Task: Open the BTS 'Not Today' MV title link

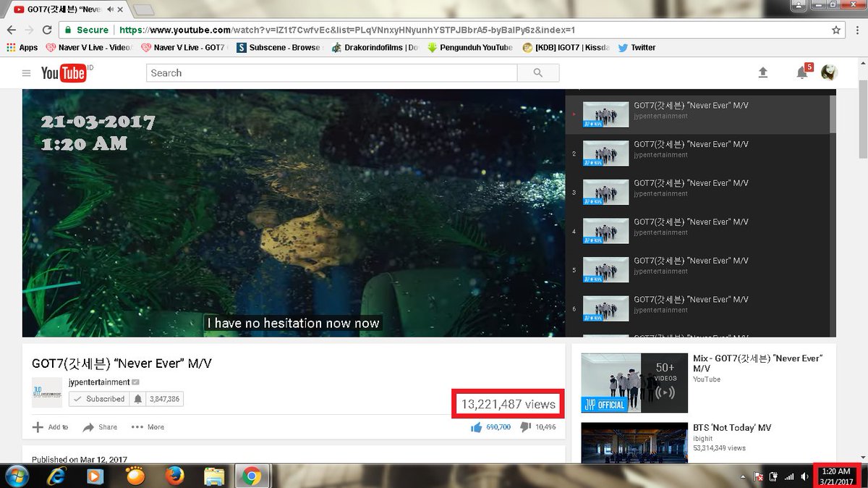Action: click(x=732, y=428)
